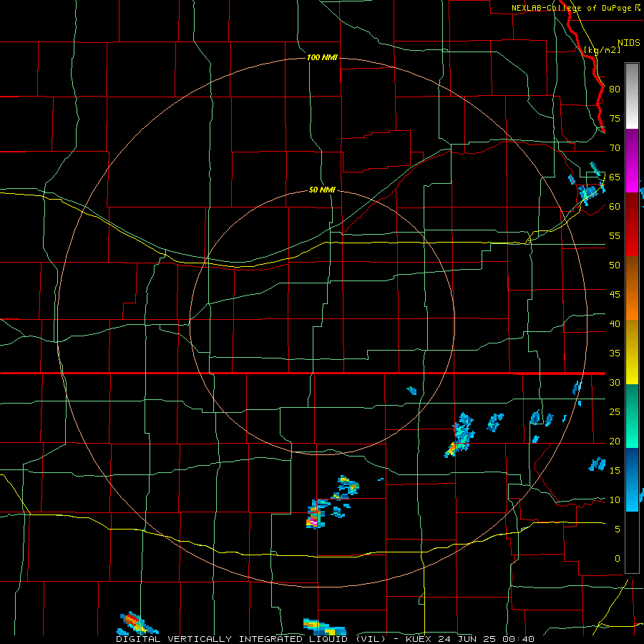Select the 50 NMI range ring label
The image size is (644, 644).
coord(322,190)
